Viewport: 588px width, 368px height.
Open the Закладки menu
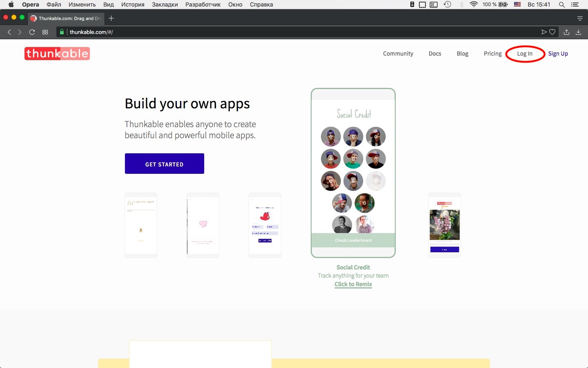[165, 4]
